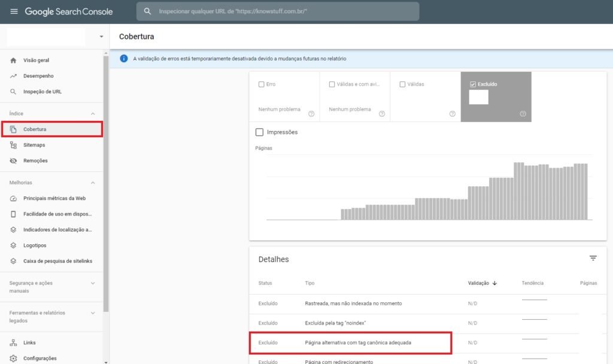
Task: Expand the Segurança e ações manuais section
Action: click(92, 283)
